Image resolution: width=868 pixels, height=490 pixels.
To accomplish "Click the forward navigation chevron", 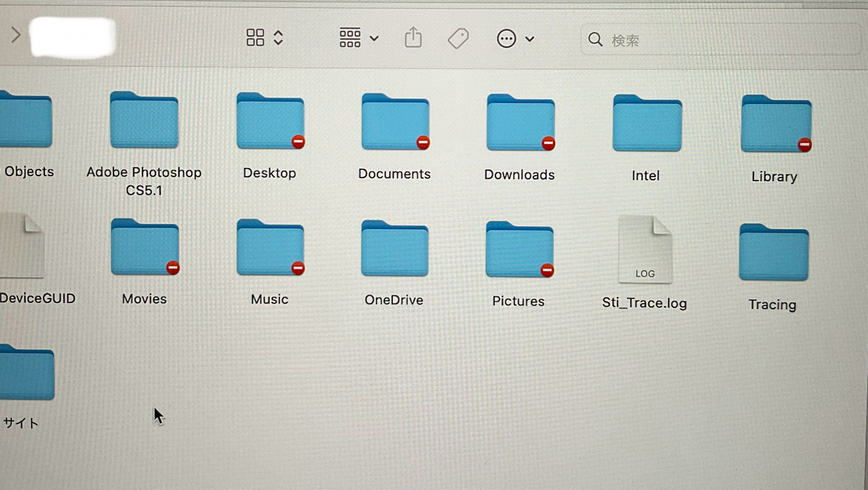I will (15, 35).
